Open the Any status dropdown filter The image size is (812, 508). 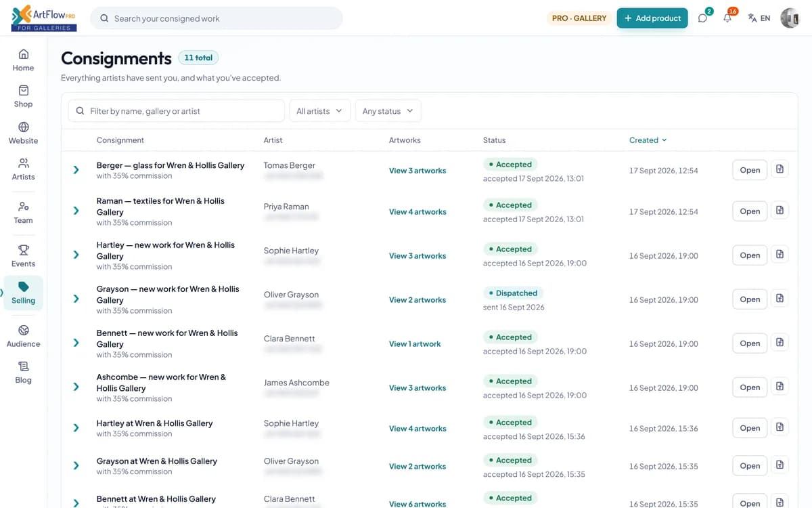pyautogui.click(x=388, y=111)
